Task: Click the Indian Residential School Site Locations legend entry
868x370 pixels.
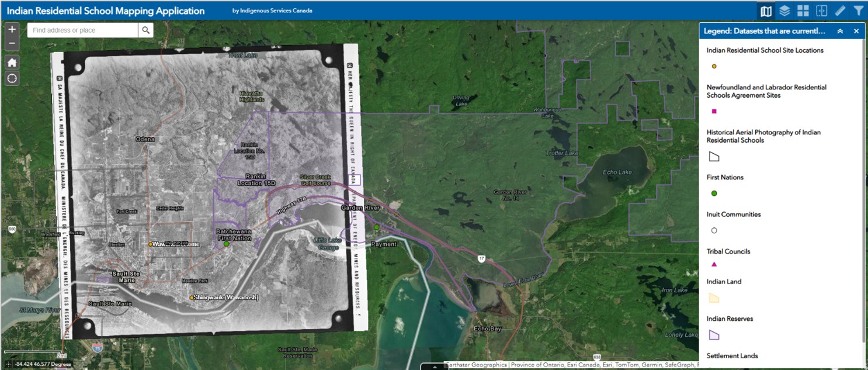Action: point(765,50)
